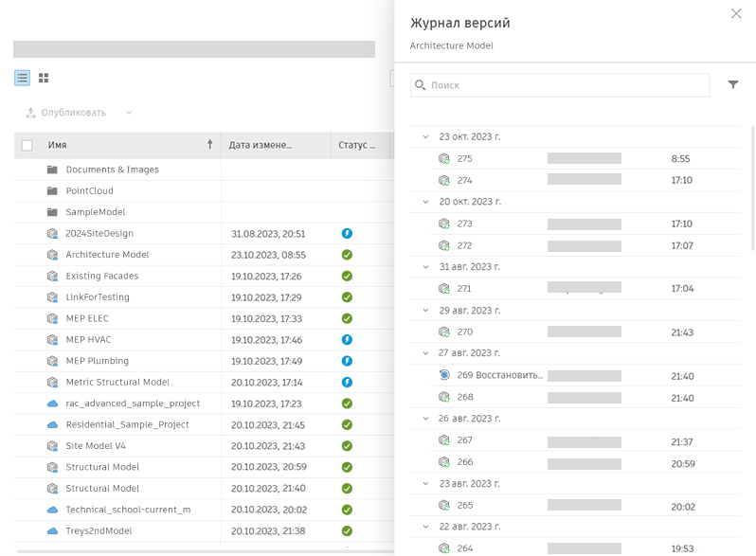Open the Опубликовать dropdown arrow
This screenshot has height=556, width=756.
[129, 113]
